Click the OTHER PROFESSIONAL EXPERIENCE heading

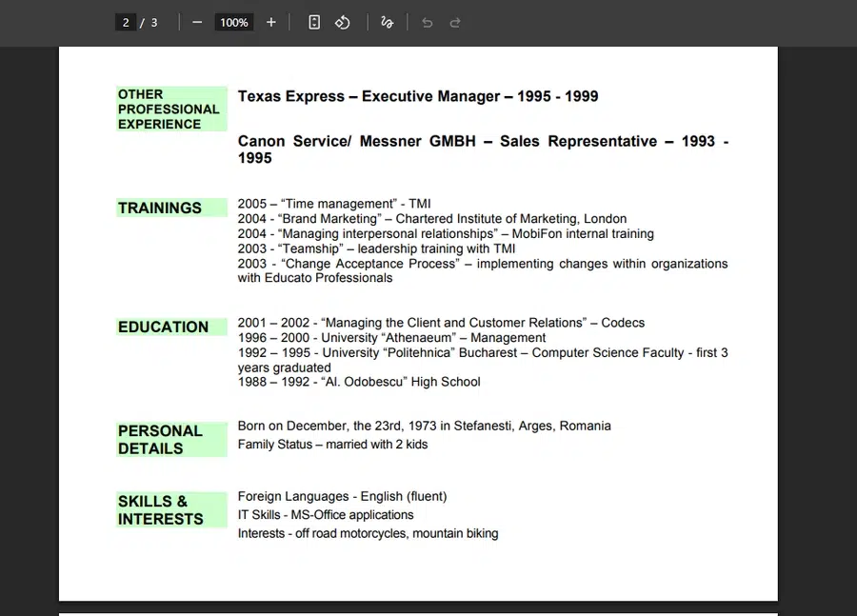[x=169, y=109]
